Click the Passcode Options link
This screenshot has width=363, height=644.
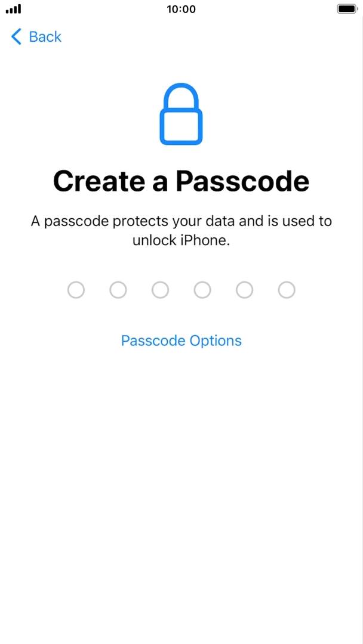point(181,340)
